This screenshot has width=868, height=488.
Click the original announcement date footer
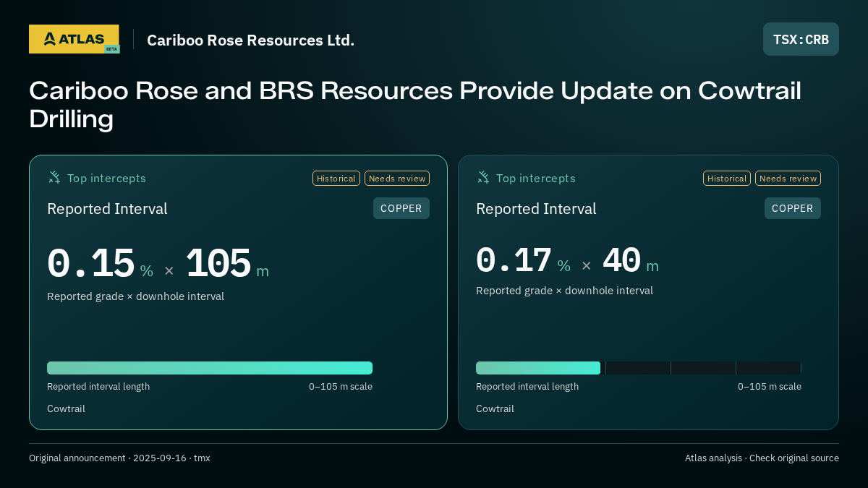click(x=119, y=458)
